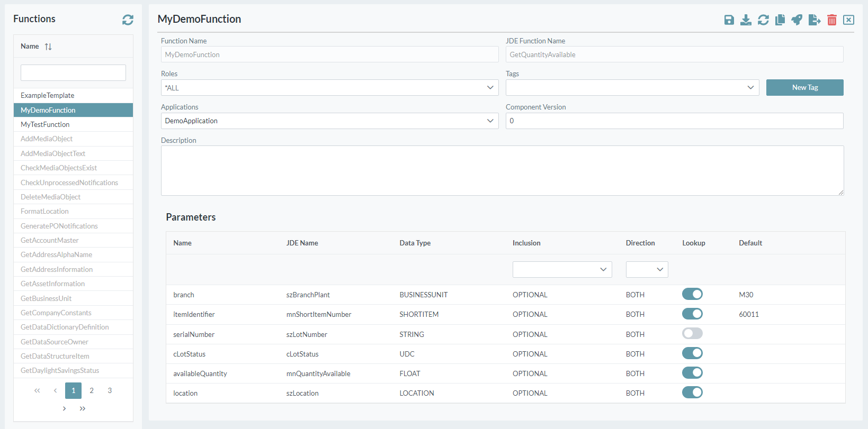Screen dimensions: 868x429
Task: Click the Description text area
Action: pyautogui.click(x=502, y=171)
